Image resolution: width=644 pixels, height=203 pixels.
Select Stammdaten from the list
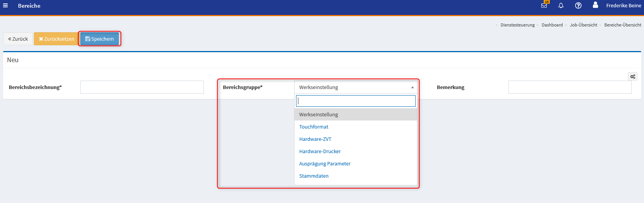[314, 176]
